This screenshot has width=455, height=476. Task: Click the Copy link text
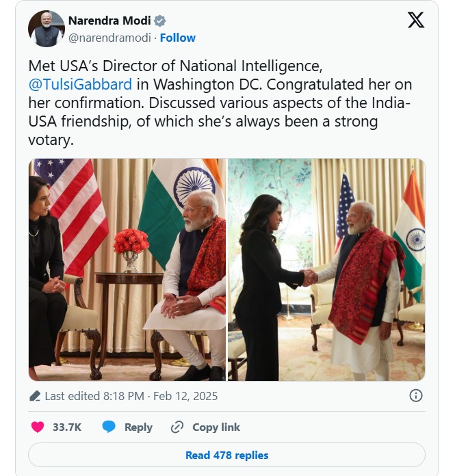[x=216, y=427]
